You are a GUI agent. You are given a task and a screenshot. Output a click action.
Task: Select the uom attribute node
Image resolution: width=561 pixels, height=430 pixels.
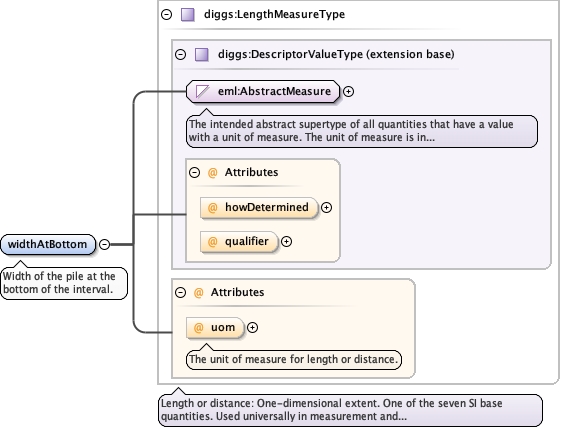pyautogui.click(x=215, y=328)
